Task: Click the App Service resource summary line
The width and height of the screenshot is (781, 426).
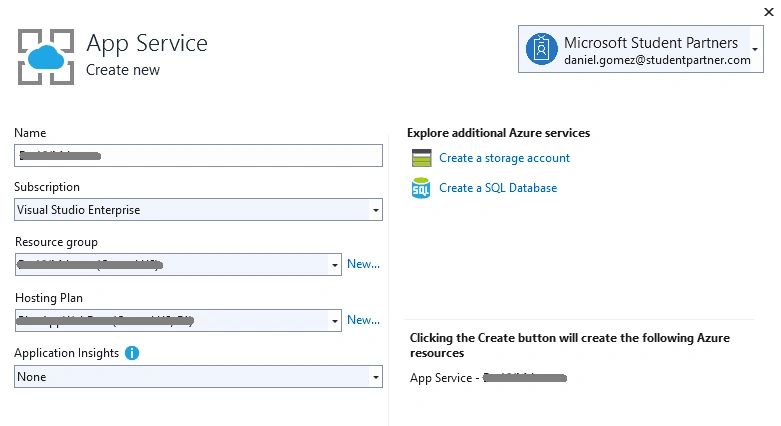Action: [488, 378]
